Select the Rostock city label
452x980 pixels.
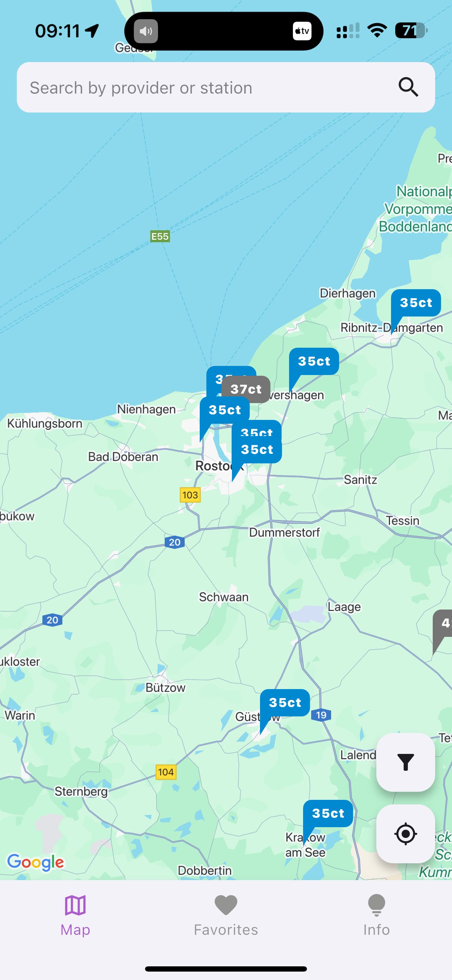(x=214, y=466)
